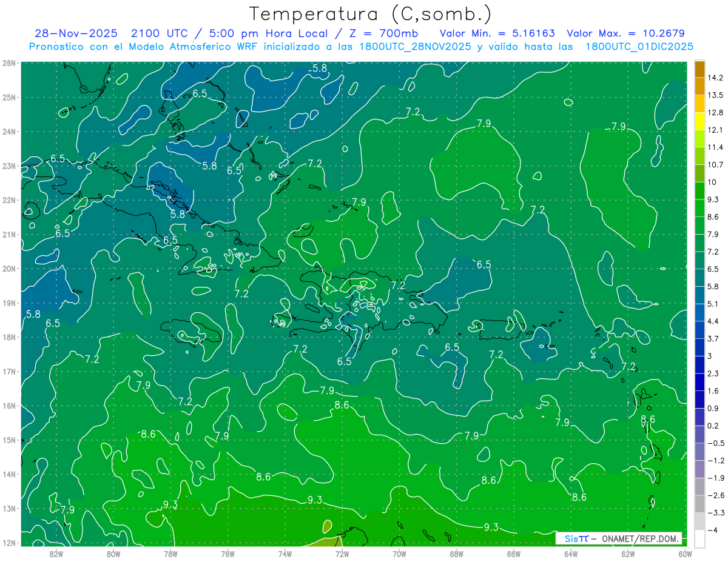Click the title "Temperatura (C,somb.)"
This screenshot has width=728, height=562.
(371, 14)
